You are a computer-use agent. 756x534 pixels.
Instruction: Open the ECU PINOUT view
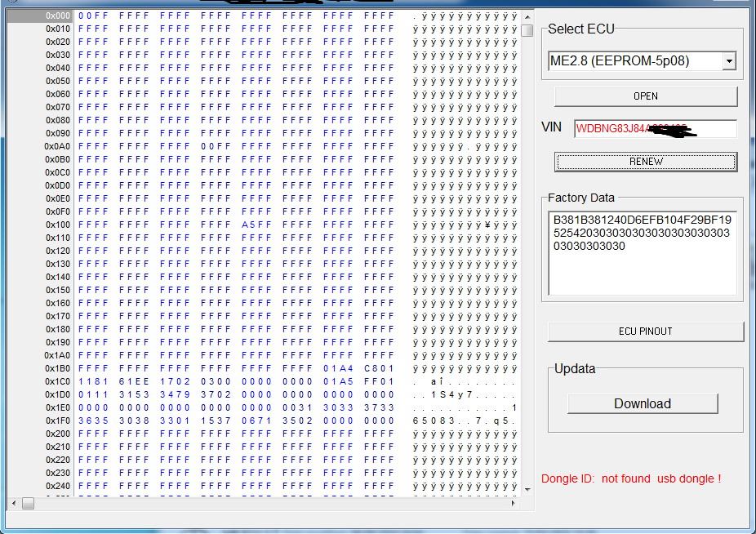pyautogui.click(x=645, y=332)
